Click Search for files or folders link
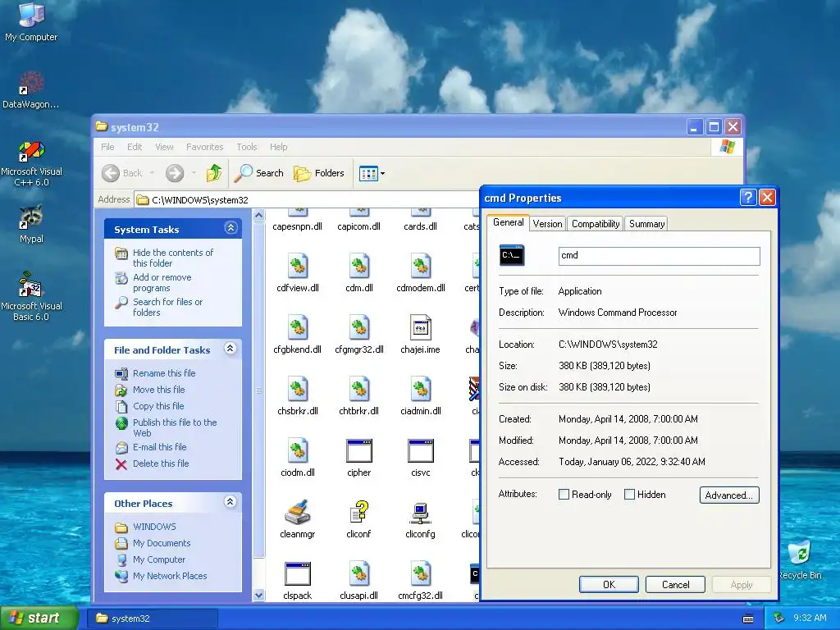 167,307
